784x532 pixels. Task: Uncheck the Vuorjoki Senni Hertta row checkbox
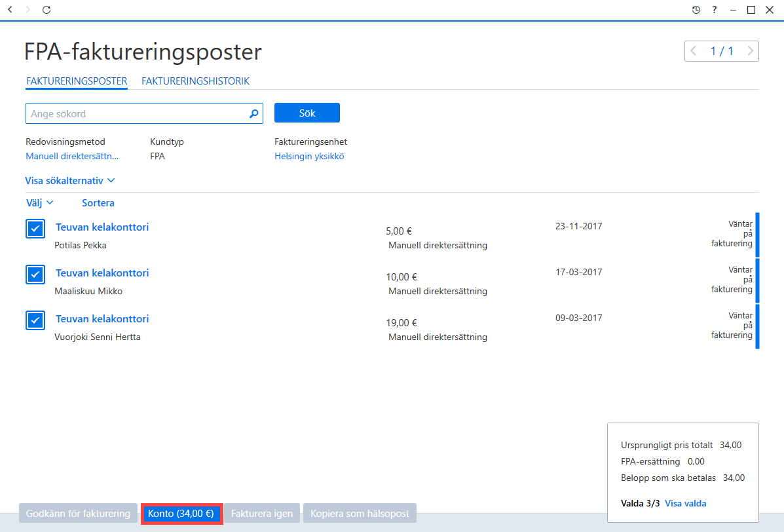(35, 320)
